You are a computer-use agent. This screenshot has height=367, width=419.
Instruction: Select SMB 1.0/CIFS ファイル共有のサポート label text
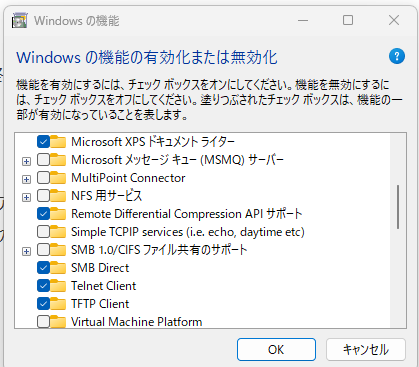coord(159,250)
